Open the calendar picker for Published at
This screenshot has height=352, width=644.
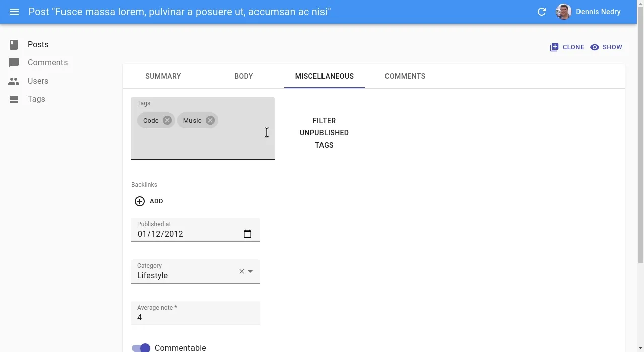[247, 234]
